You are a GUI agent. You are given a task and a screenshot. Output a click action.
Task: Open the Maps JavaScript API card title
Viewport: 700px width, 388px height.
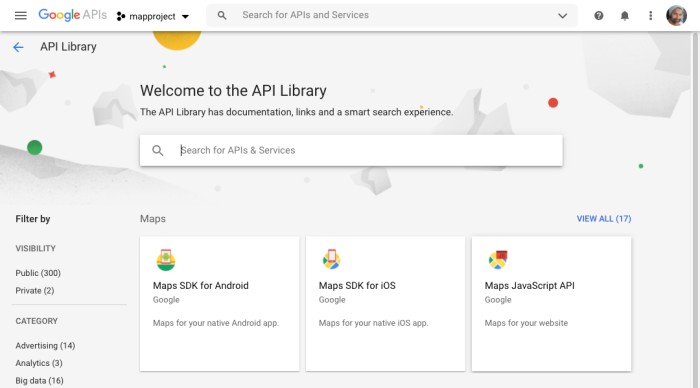(529, 286)
